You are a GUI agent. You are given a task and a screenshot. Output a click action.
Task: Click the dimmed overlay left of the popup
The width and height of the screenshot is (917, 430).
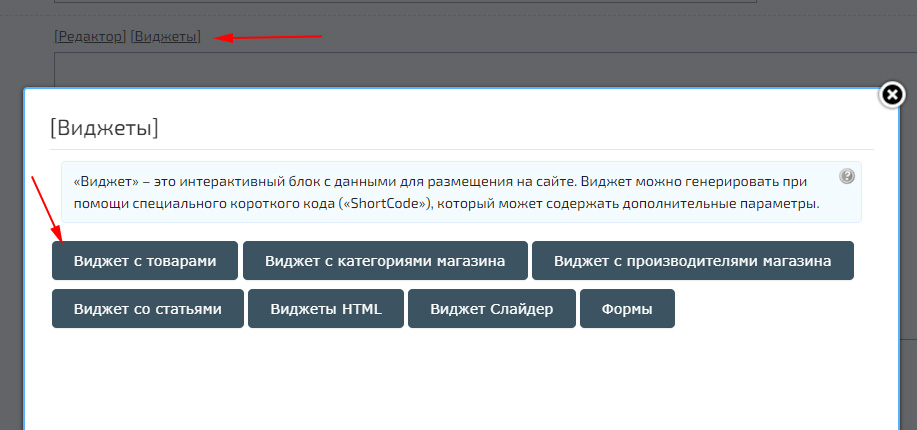tap(11, 250)
